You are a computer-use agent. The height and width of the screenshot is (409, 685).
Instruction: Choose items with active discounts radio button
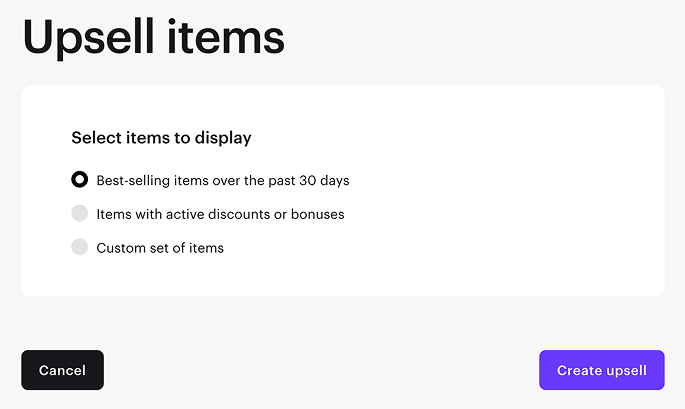pos(80,214)
